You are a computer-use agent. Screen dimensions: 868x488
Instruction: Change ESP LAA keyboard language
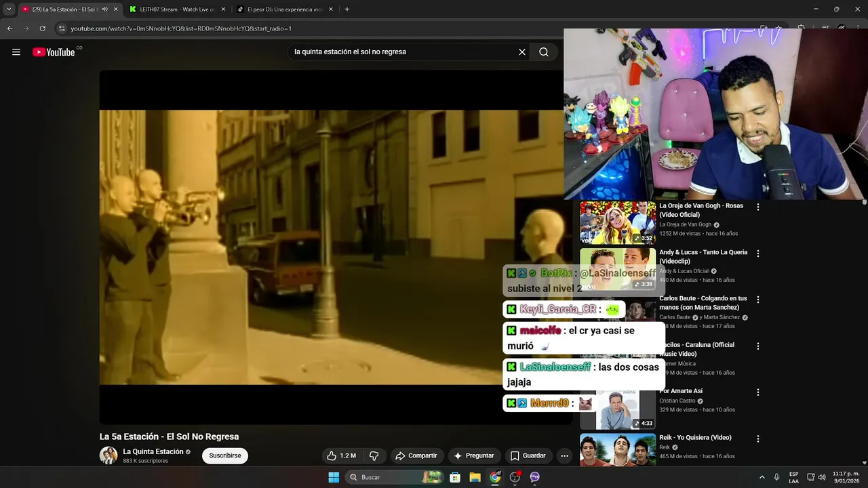pyautogui.click(x=793, y=477)
